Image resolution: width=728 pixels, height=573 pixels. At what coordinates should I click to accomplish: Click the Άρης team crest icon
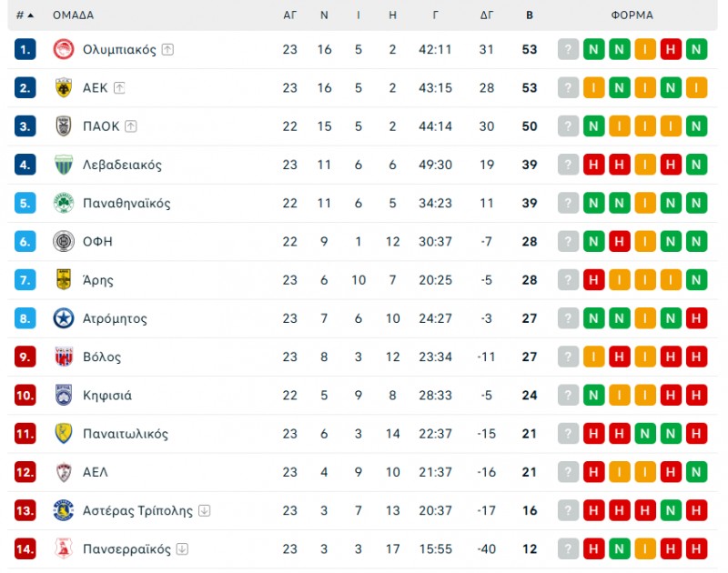coord(64,280)
